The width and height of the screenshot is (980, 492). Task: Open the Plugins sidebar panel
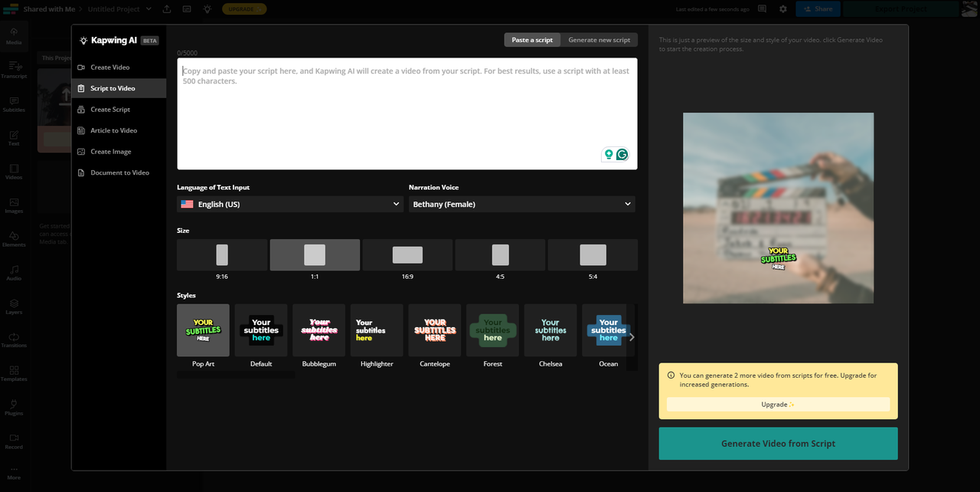[x=14, y=407]
